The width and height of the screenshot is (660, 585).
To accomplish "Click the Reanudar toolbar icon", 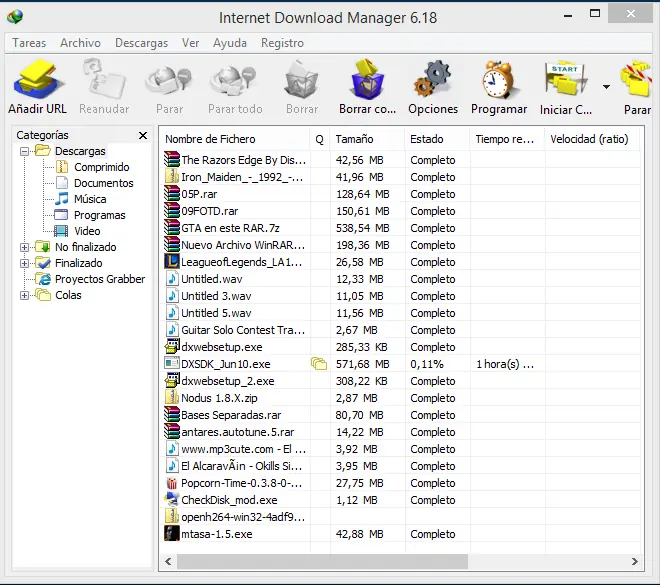I will point(104,79).
